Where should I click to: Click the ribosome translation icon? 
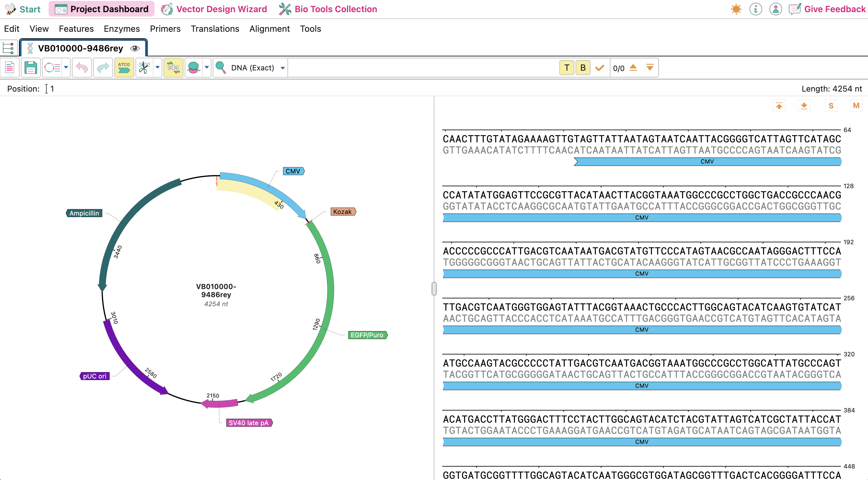194,68
